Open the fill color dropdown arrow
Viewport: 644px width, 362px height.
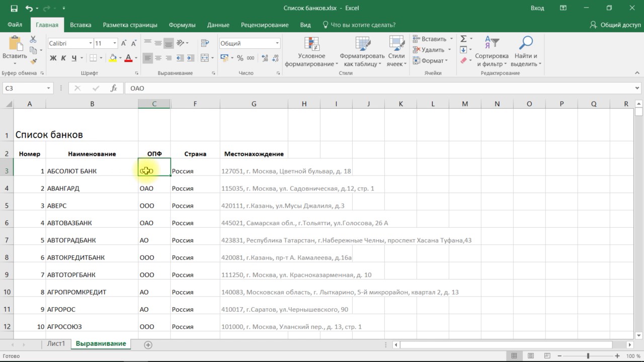click(120, 58)
